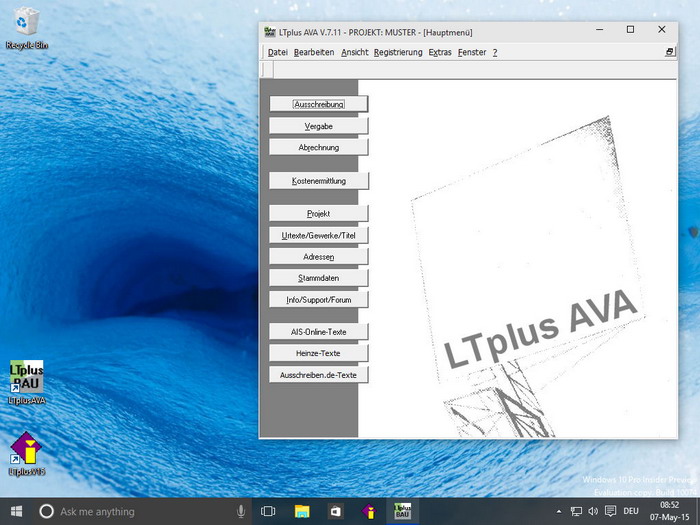This screenshot has width=700, height=525.
Task: Restore the inner Hauptmenü child window
Action: pyautogui.click(x=670, y=52)
